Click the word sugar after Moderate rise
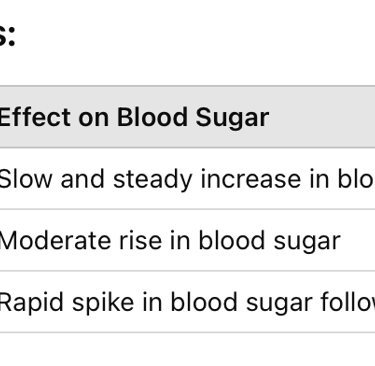Viewport: 375px width, 366px height. pyautogui.click(x=307, y=242)
